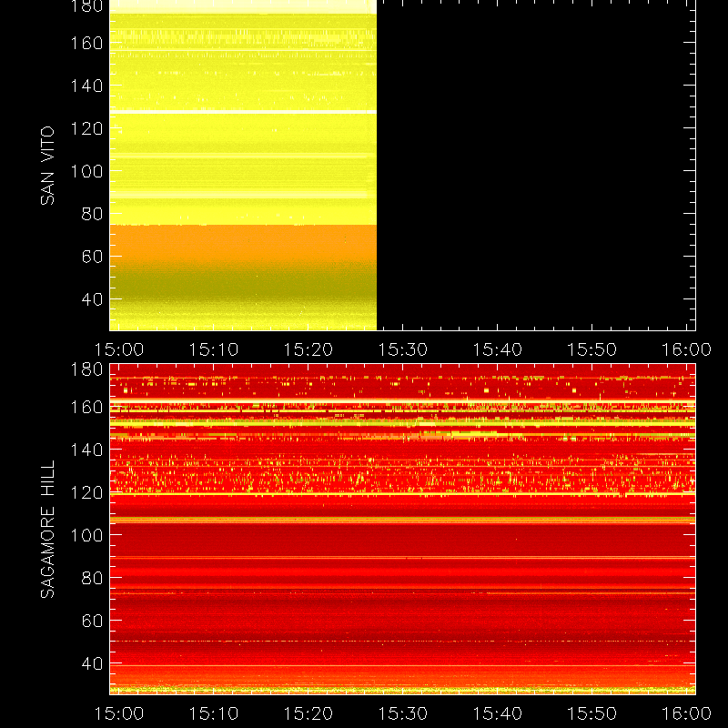Click 15:00 time label under Sagamore Hill plot
Viewport: 728px width, 728px height.
coord(119,713)
